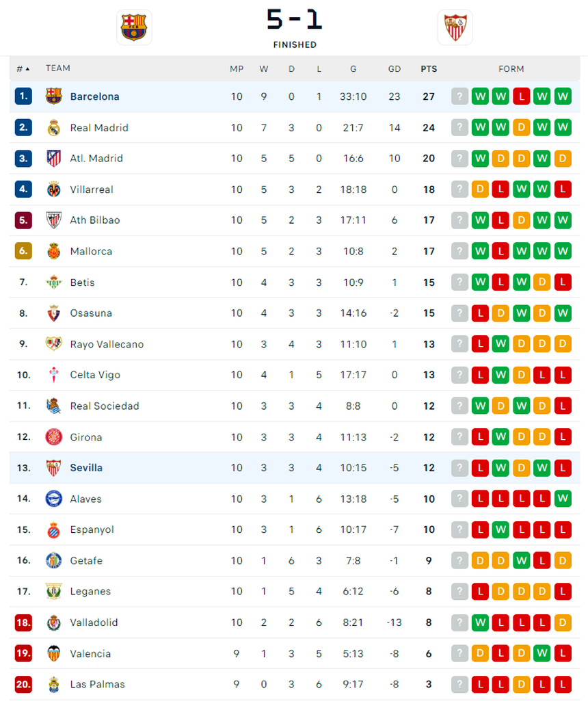The image size is (588, 708).
Task: Click the Sevilla crest in the match header
Action: [455, 27]
